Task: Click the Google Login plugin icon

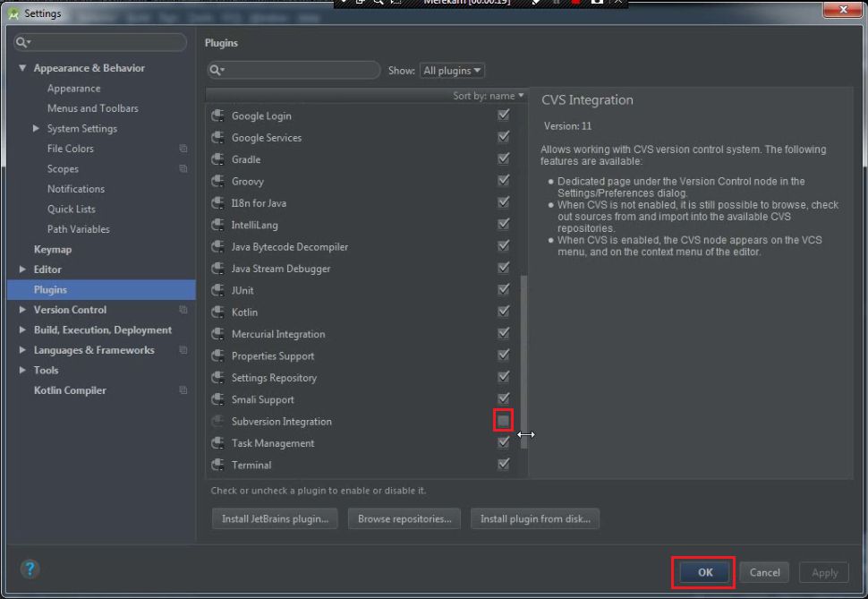Action: 218,116
